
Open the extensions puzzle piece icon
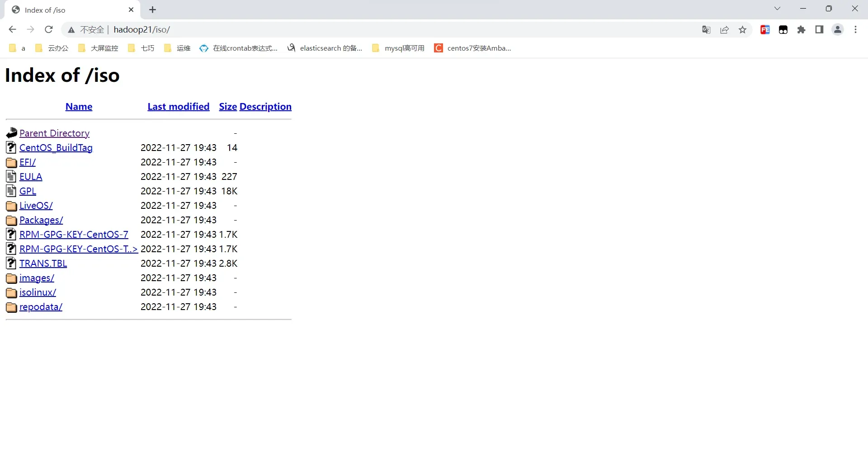click(801, 30)
